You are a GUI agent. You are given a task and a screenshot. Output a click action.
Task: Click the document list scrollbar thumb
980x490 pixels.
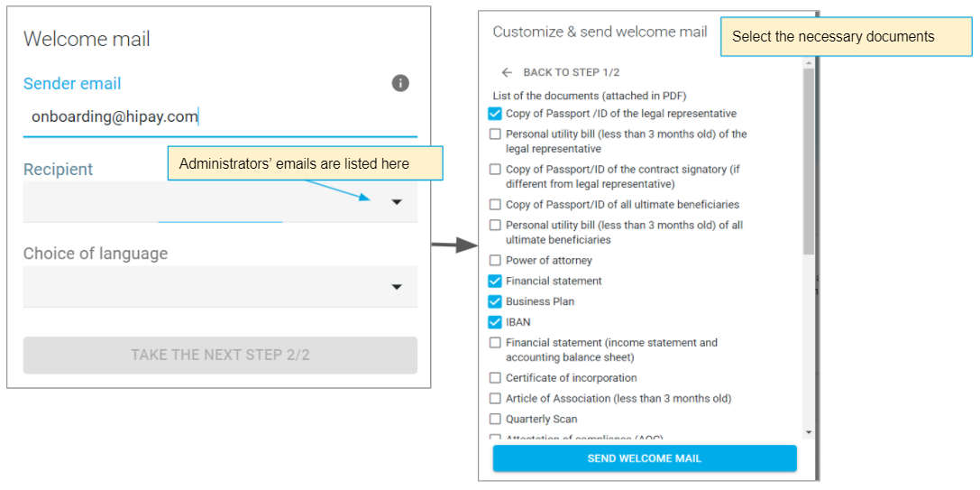pyautogui.click(x=809, y=162)
